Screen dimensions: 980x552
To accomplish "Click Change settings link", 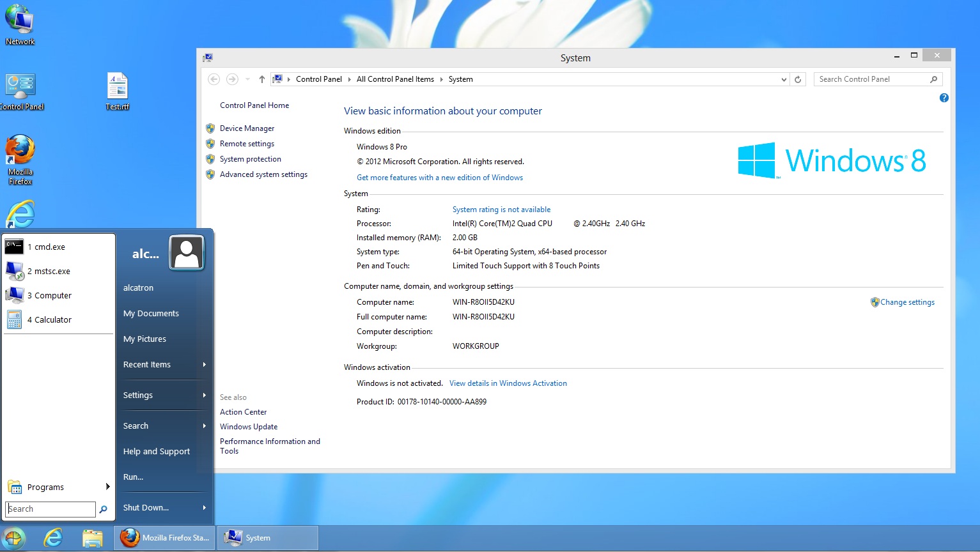I will click(x=907, y=302).
